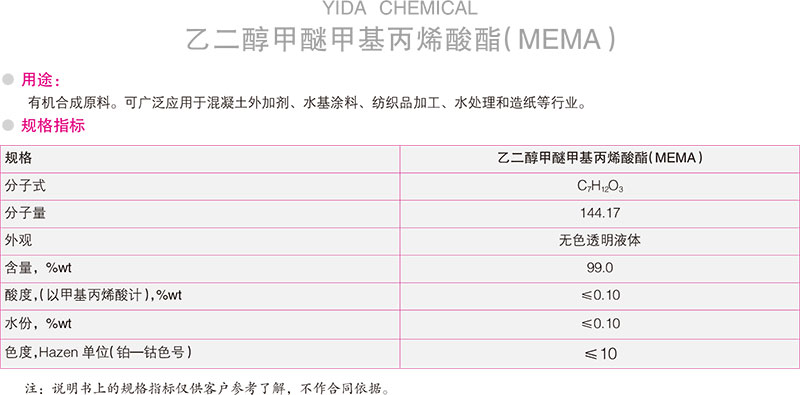
Task: Click the 144.17 molecular weight value
Action: 600,213
